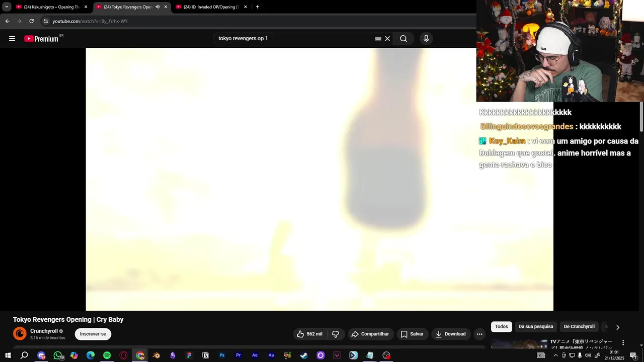Select the De Crunchyroll chip
This screenshot has width=644, height=362.
click(579, 327)
